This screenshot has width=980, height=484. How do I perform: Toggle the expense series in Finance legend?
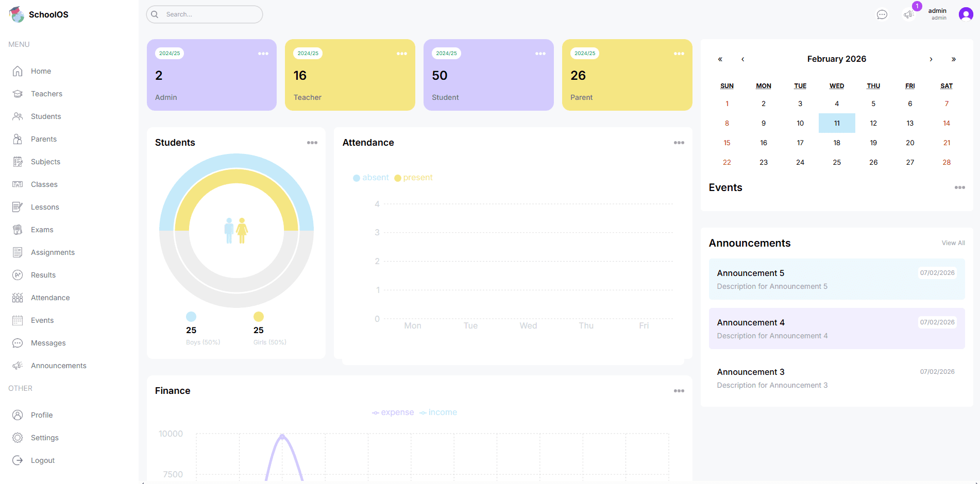(x=393, y=412)
